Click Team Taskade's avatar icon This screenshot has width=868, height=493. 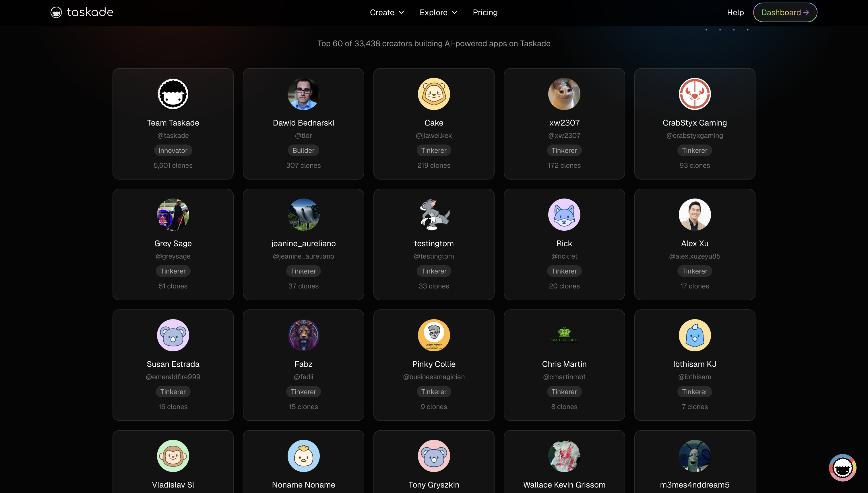[173, 94]
